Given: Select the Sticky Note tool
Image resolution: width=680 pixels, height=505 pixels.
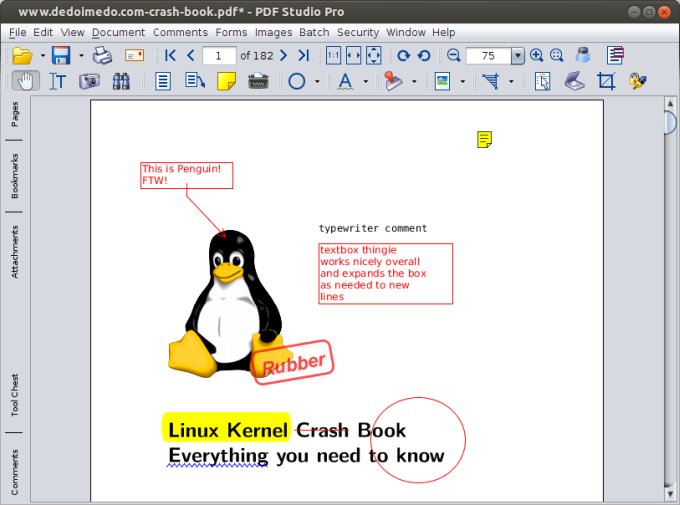Looking at the screenshot, I should point(226,81).
